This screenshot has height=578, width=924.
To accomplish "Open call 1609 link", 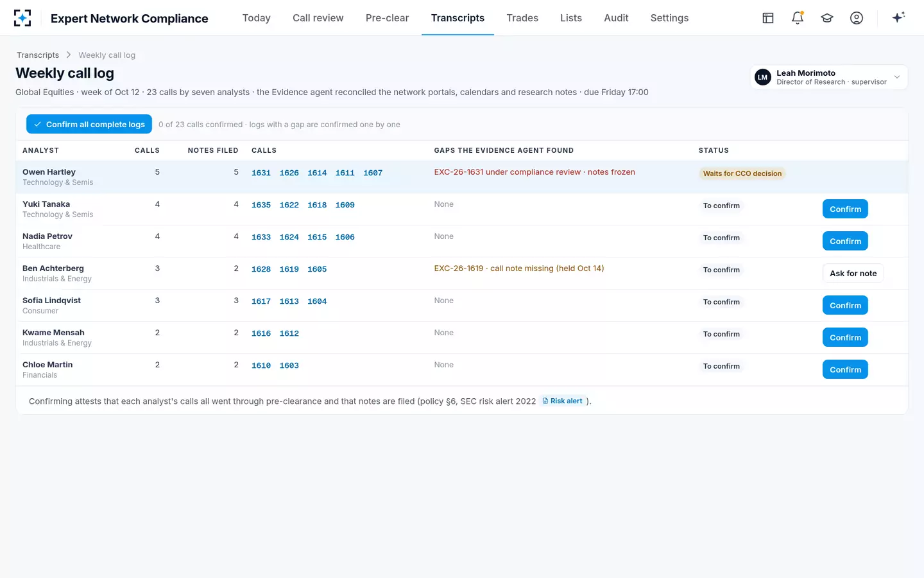I will 345,205.
